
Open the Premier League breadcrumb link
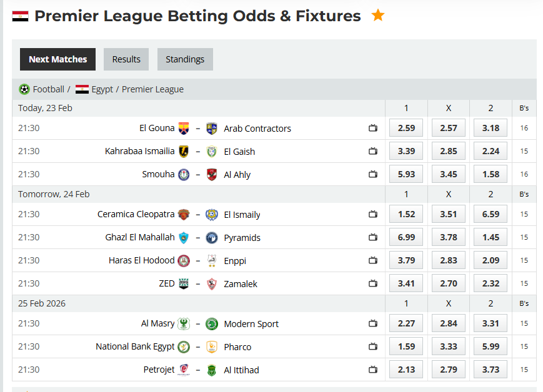point(152,89)
